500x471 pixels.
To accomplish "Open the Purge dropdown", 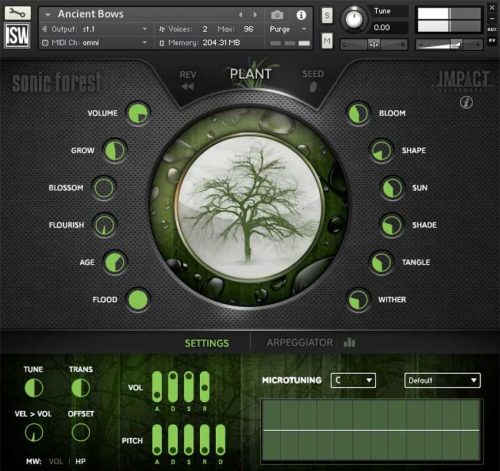I will [288, 29].
